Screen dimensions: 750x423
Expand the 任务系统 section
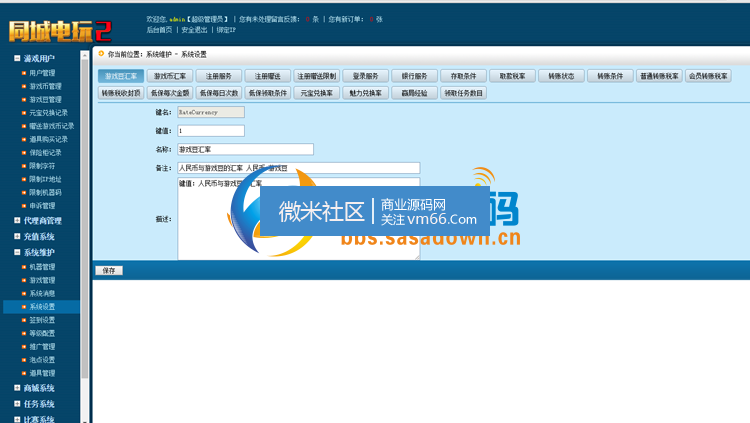pos(17,404)
